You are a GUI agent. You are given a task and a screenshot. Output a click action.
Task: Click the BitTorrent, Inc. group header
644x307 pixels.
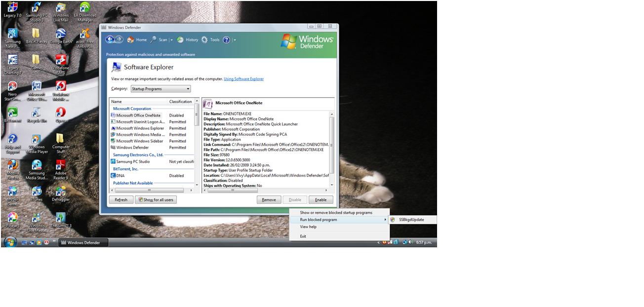click(125, 169)
